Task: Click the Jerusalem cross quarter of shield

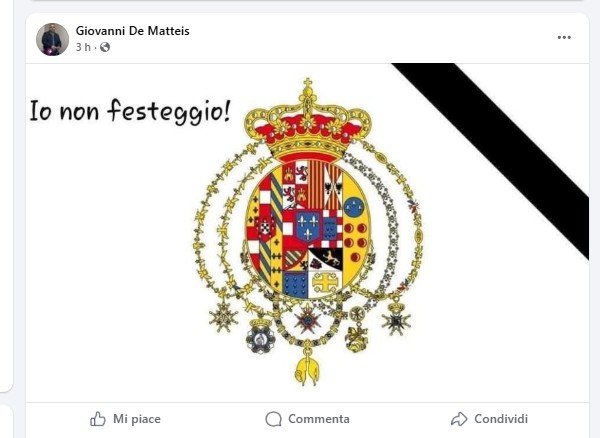Action: pyautogui.click(x=324, y=284)
